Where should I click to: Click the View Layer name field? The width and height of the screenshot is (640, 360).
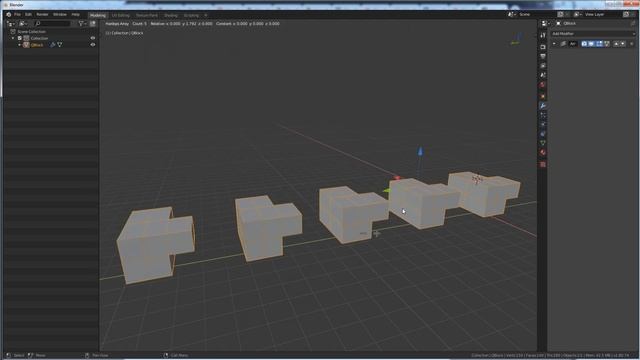coord(603,14)
